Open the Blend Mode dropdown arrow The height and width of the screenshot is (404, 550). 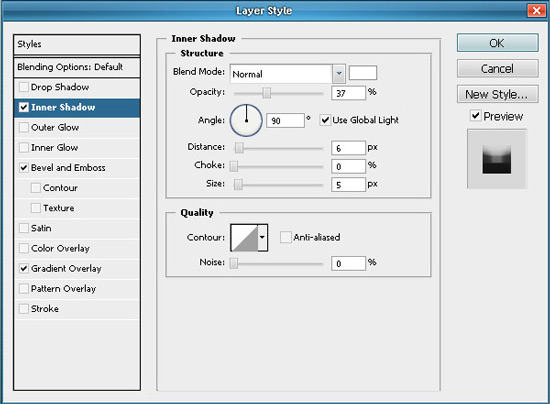click(339, 73)
